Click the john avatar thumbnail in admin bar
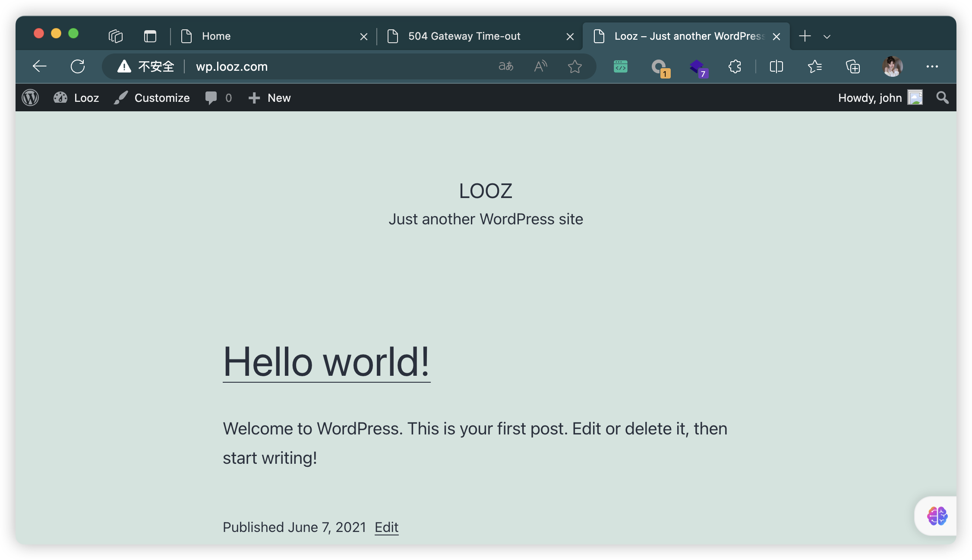The image size is (972, 560). (x=915, y=98)
